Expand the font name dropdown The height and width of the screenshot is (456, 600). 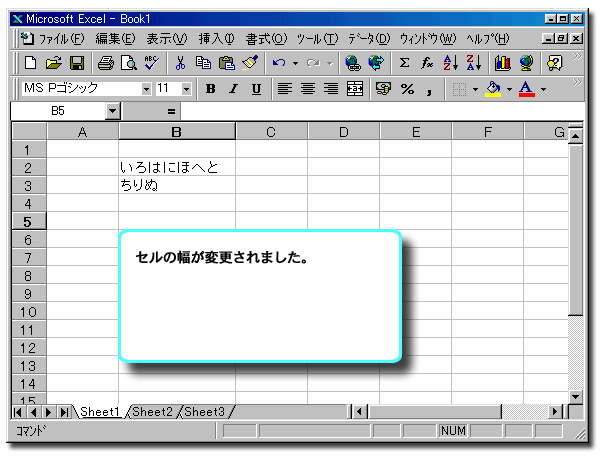click(146, 89)
